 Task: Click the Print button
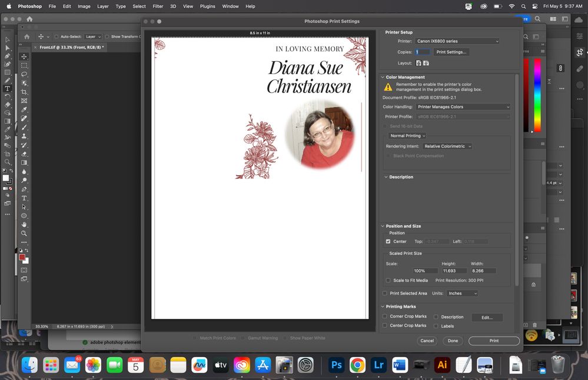click(x=494, y=341)
